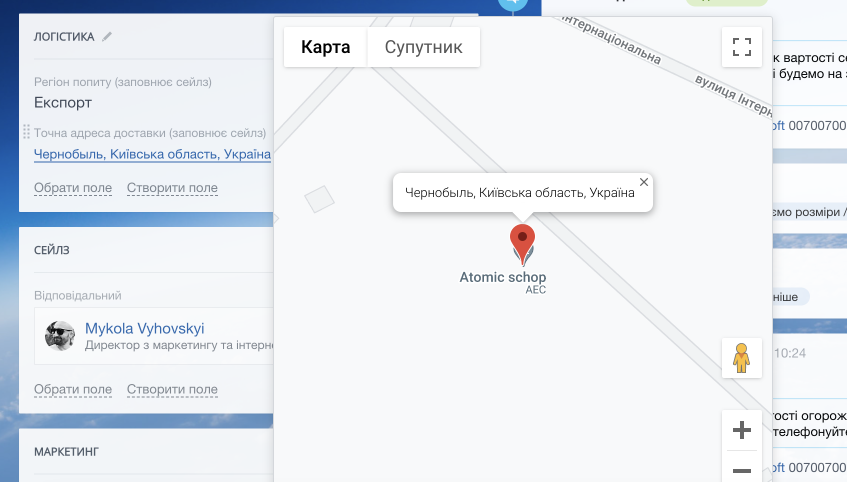Select the Street View pegman icon

[741, 357]
